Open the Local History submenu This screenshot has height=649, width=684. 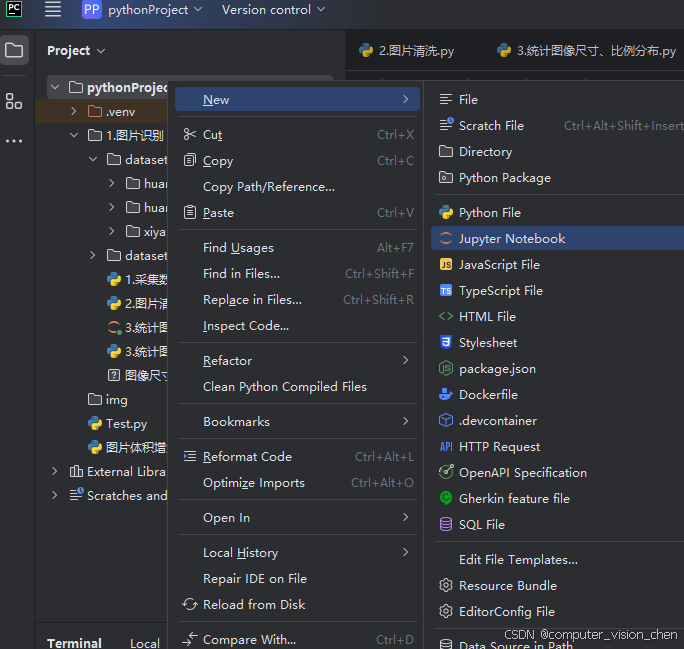(297, 552)
